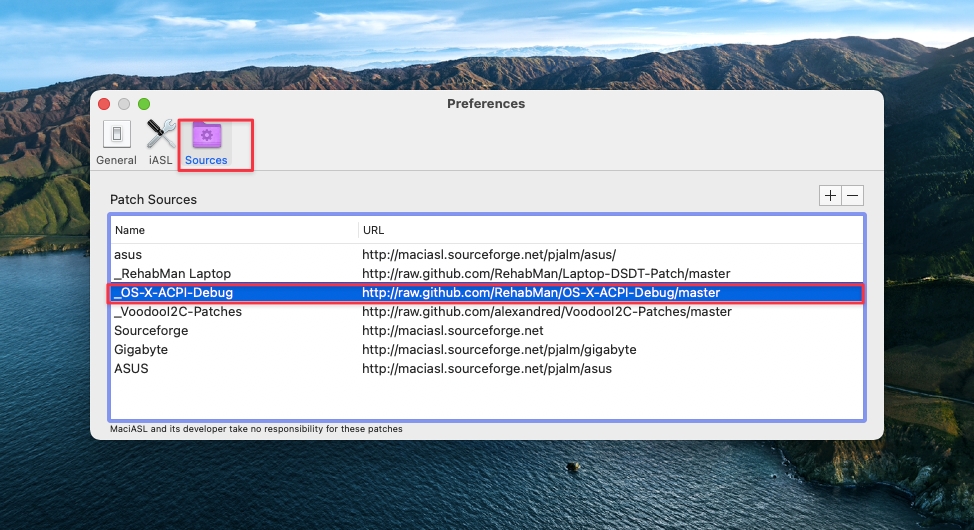Open the General preferences pane
The height and width of the screenshot is (530, 974).
tap(116, 141)
